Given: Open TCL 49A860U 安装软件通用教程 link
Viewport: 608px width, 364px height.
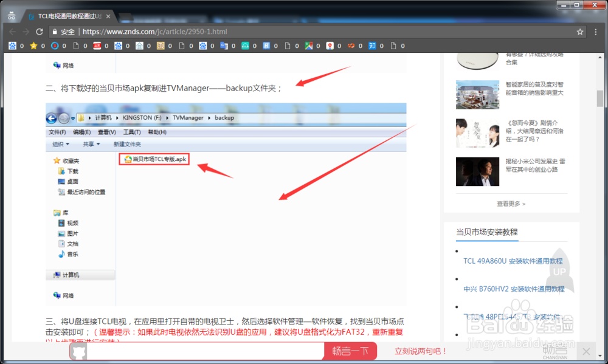Looking at the screenshot, I should coord(513,261).
